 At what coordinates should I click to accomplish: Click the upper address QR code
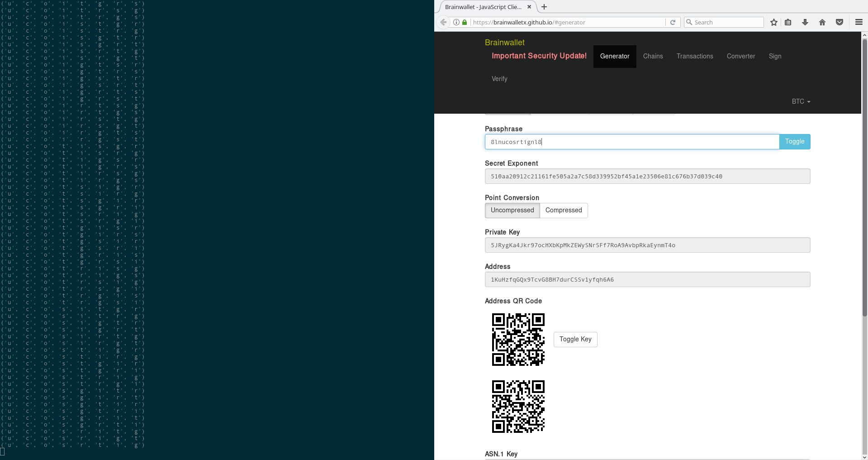pos(518,340)
